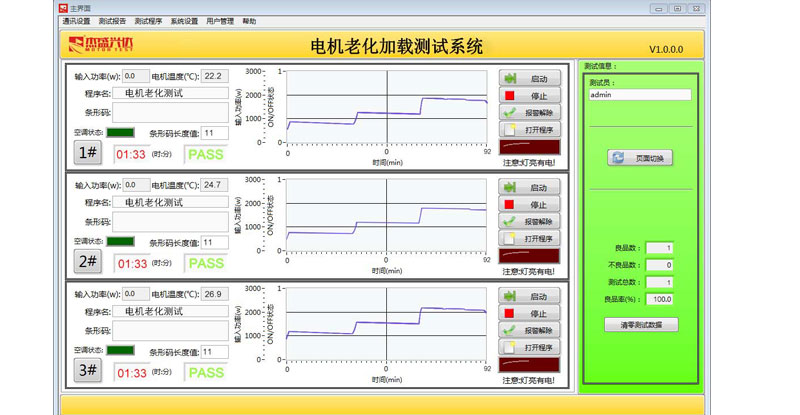Screen dimensions: 800x415
Task: Open the 系统设置 menu
Action: pos(184,21)
